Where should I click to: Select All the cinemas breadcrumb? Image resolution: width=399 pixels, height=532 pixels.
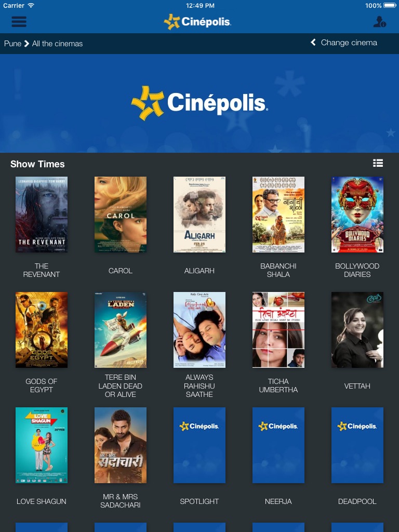tap(57, 44)
